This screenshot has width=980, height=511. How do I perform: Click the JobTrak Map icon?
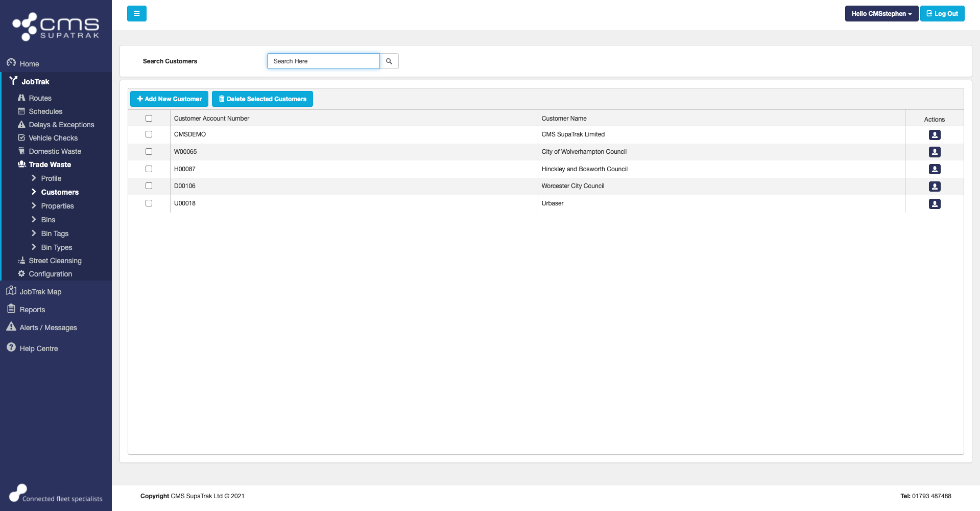(x=11, y=291)
